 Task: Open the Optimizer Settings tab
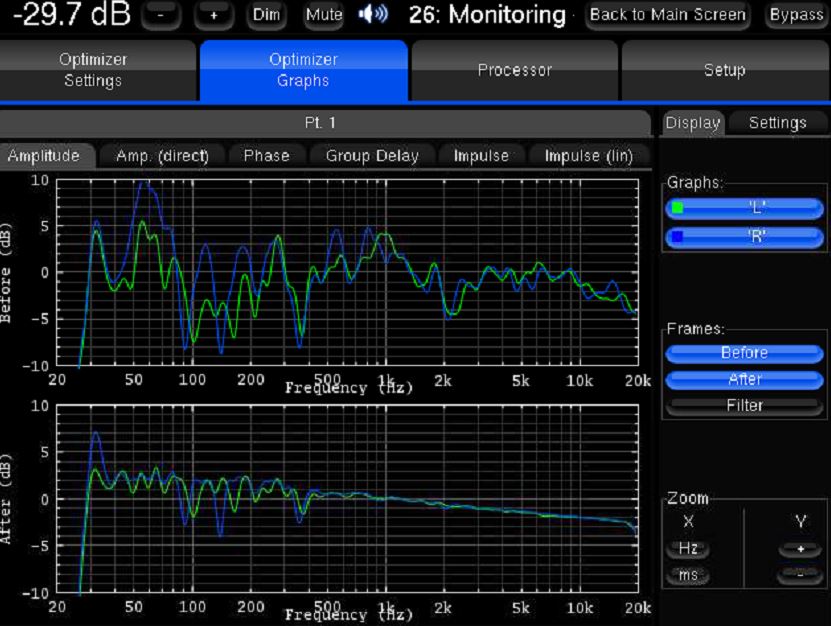tap(93, 70)
